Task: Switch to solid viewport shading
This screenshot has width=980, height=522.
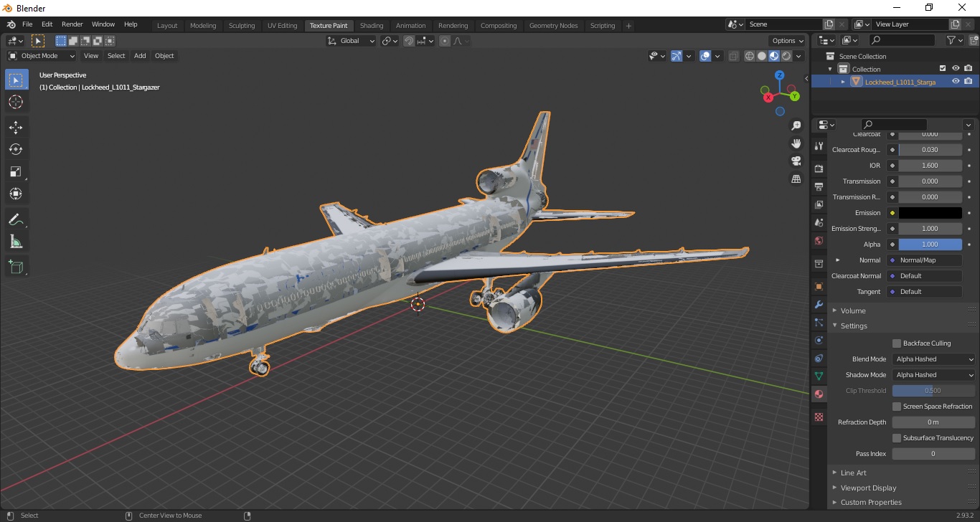Action: pos(762,56)
